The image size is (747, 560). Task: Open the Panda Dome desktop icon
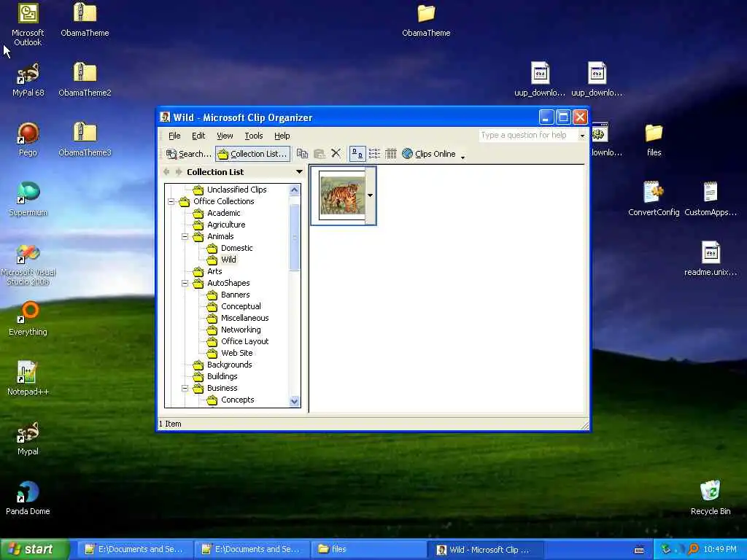[28, 499]
